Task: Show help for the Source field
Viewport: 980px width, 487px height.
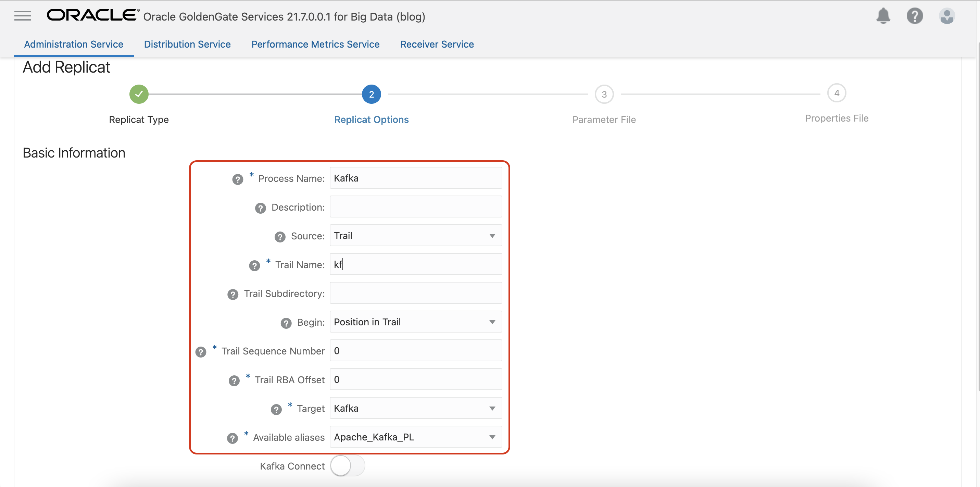Action: pos(280,237)
